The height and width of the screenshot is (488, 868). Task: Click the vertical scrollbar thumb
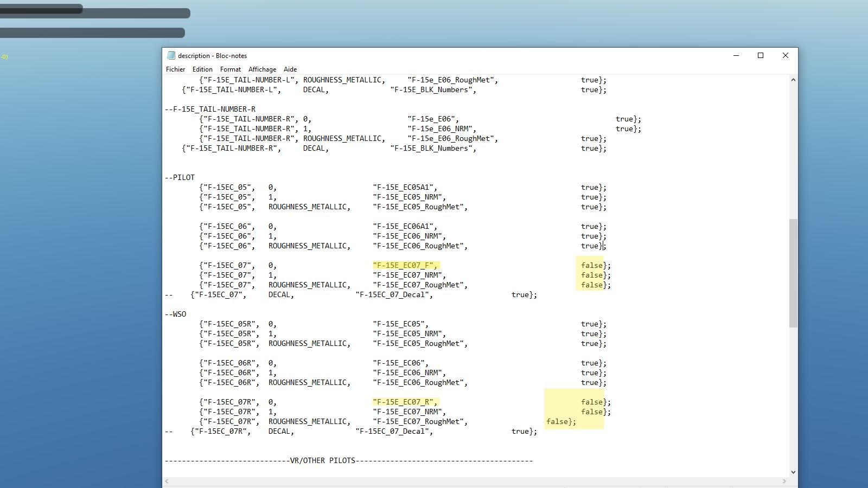point(793,273)
